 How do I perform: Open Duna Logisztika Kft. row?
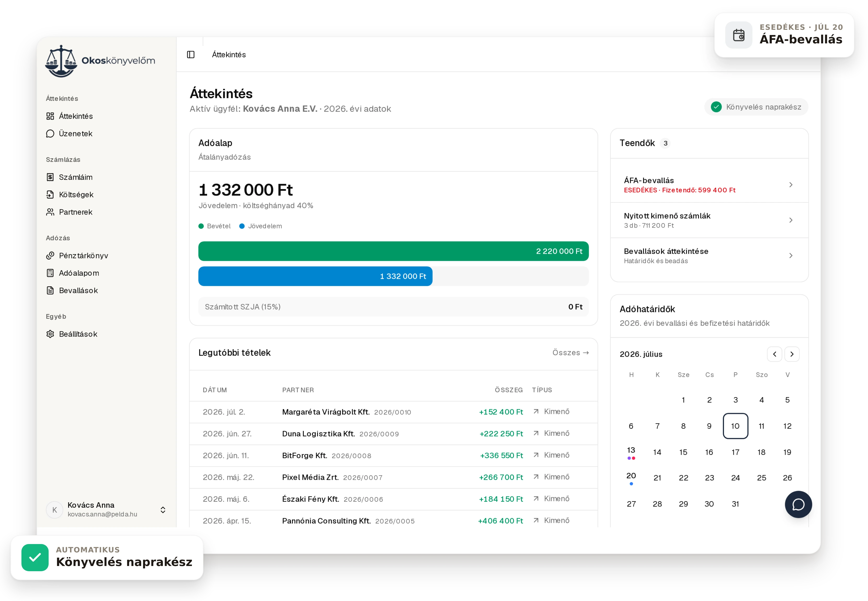(393, 434)
